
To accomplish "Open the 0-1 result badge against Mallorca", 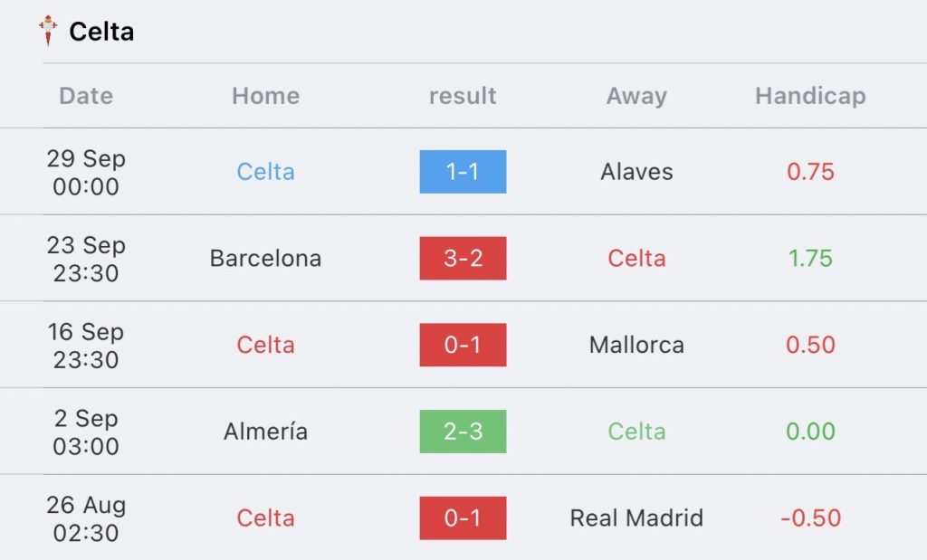I will tap(463, 345).
